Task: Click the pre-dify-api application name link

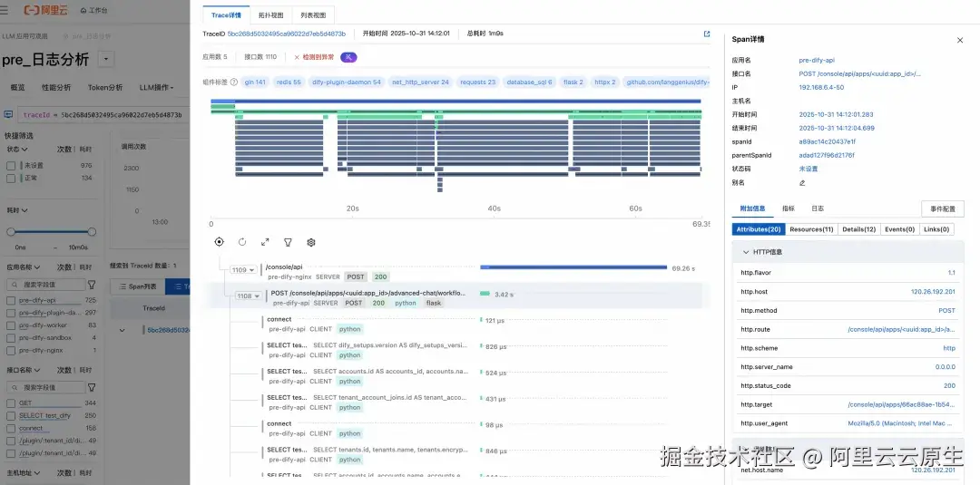Action: [x=817, y=61]
